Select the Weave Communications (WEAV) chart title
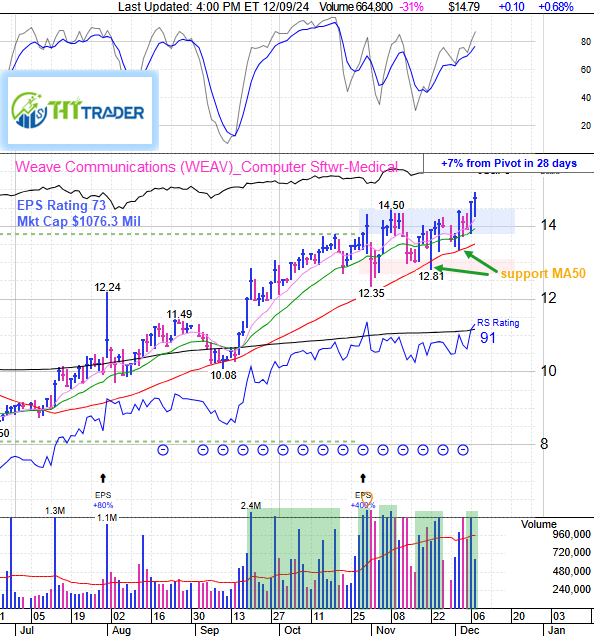 click(x=207, y=167)
